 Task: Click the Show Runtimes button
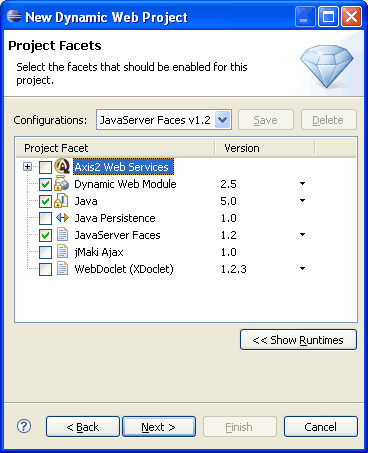coord(298,340)
